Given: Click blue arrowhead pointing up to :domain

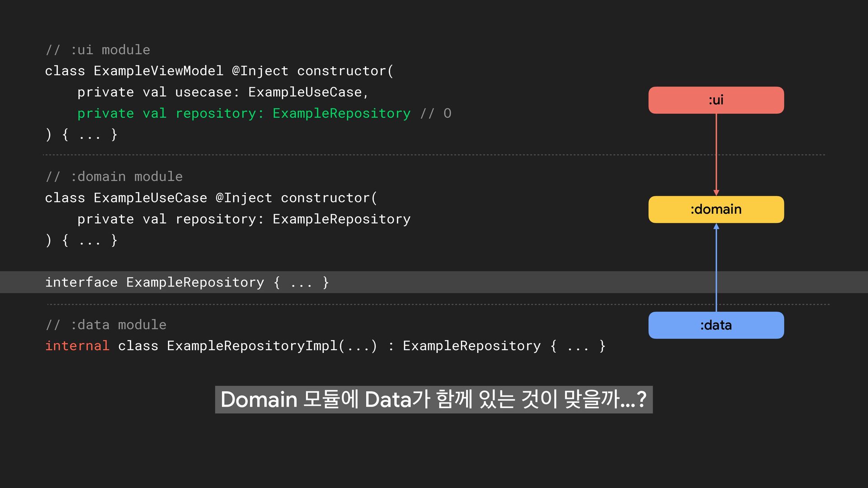Looking at the screenshot, I should (716, 226).
